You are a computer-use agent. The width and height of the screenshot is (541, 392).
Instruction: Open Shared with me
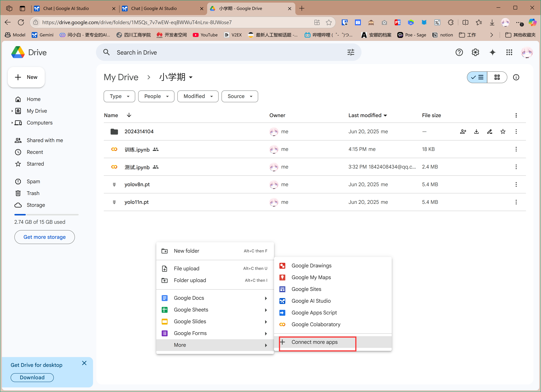45,140
